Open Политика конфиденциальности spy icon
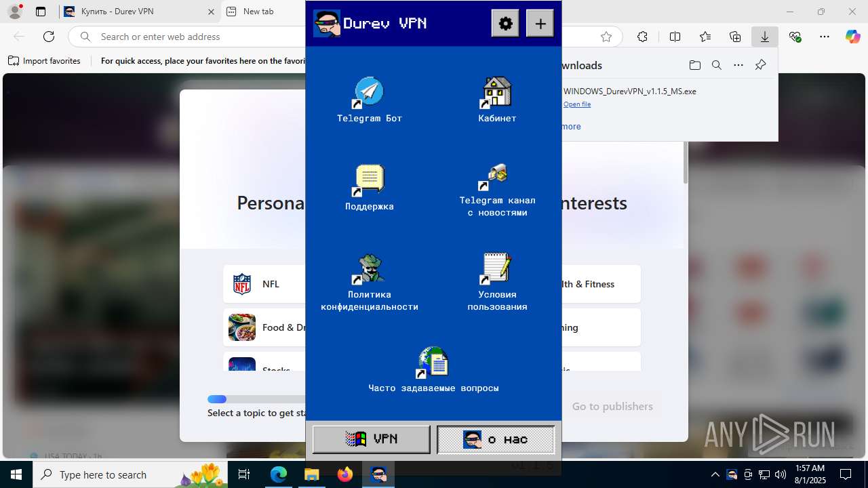868x488 pixels. click(x=369, y=269)
